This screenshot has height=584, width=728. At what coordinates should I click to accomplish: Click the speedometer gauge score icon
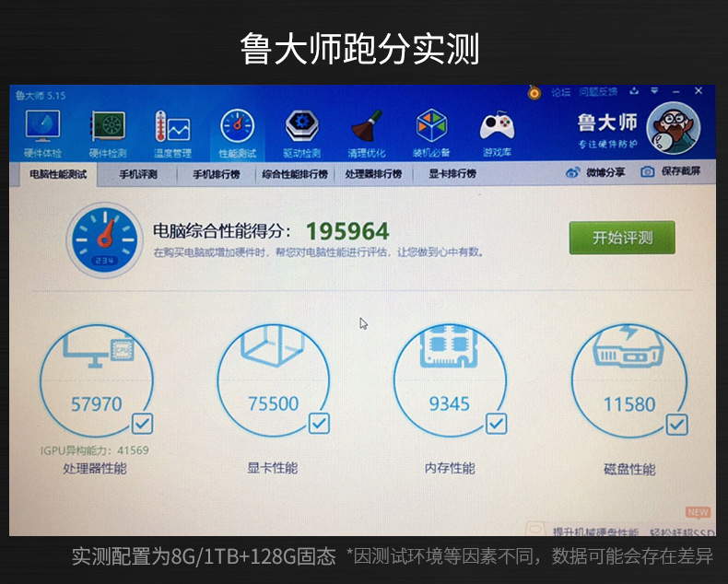tap(105, 240)
